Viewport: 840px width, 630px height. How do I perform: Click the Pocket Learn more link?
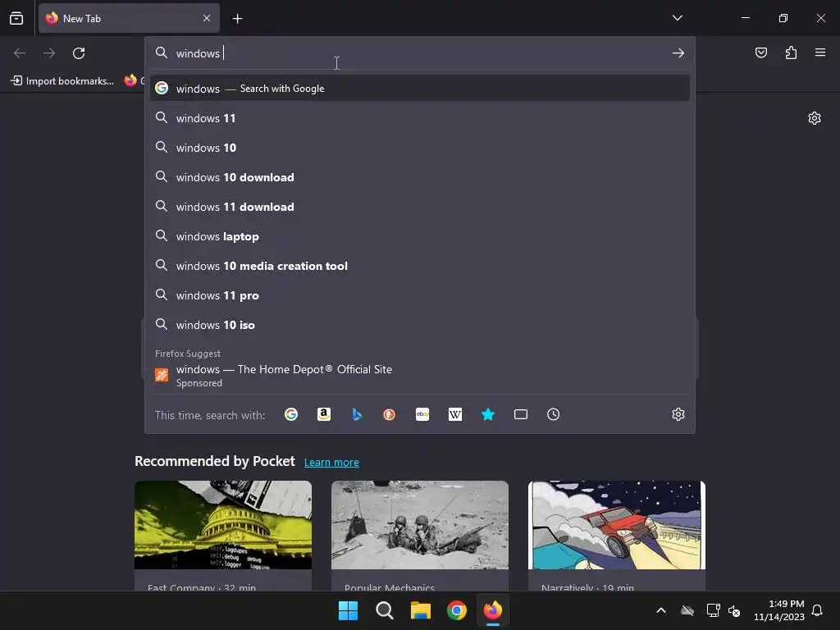coord(331,463)
